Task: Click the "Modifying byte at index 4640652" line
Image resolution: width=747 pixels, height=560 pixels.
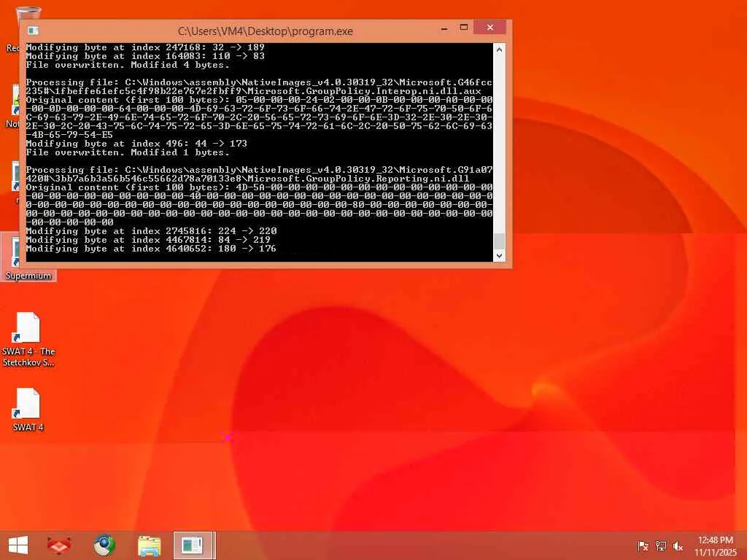Action: click(x=151, y=249)
